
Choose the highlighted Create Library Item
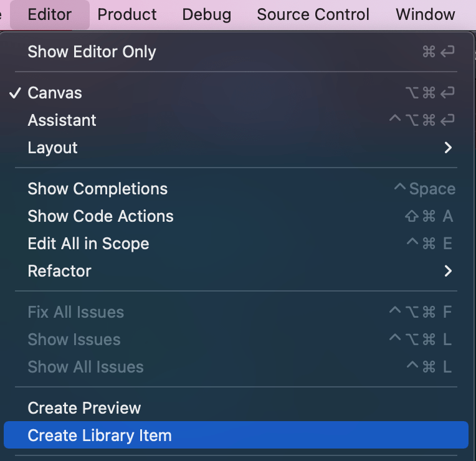click(x=100, y=435)
